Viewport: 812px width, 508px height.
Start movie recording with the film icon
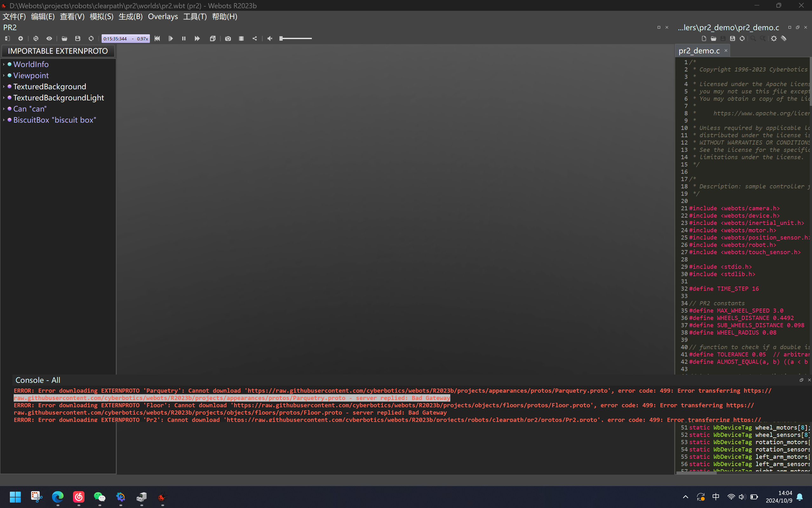[241, 39]
